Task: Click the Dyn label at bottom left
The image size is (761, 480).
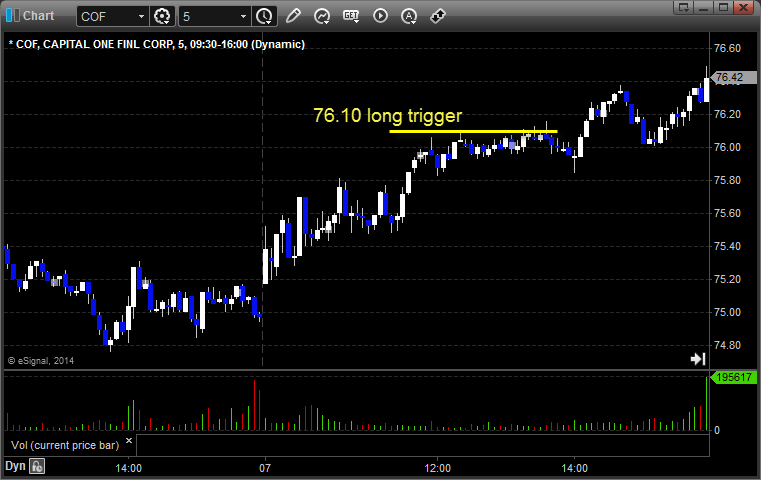Action: click(15, 466)
